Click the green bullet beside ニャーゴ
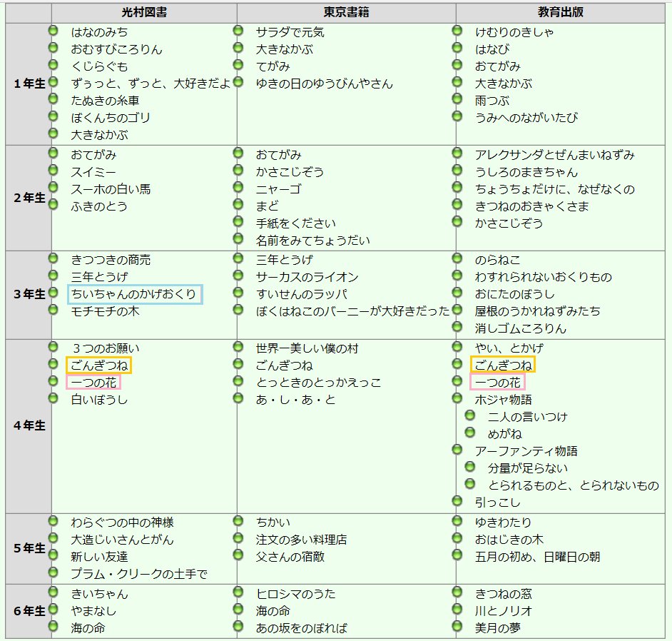This screenshot has height=641, width=672. pos(238,187)
